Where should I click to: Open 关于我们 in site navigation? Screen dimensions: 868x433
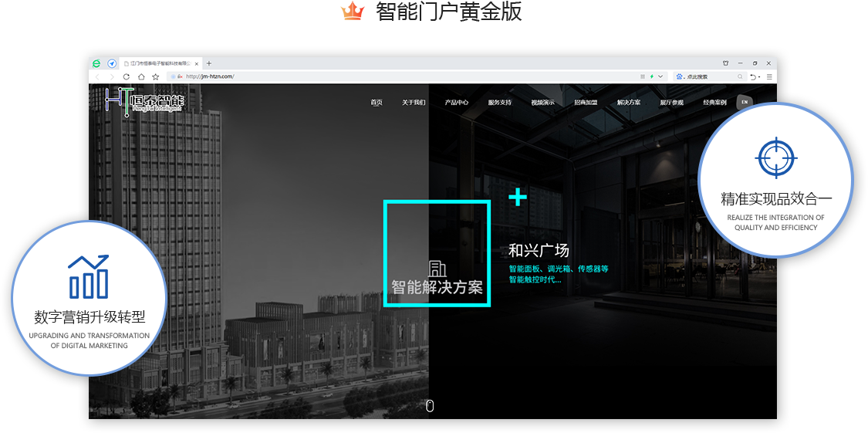tap(414, 103)
